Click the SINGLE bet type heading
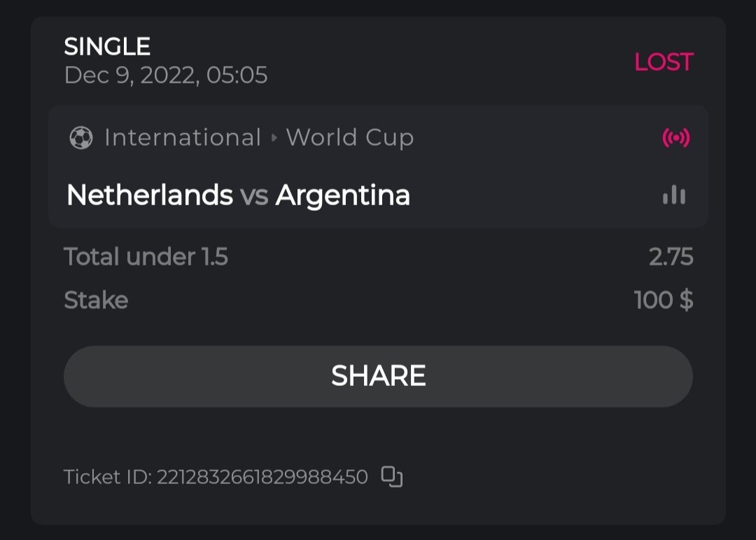This screenshot has width=756, height=540. click(x=107, y=47)
